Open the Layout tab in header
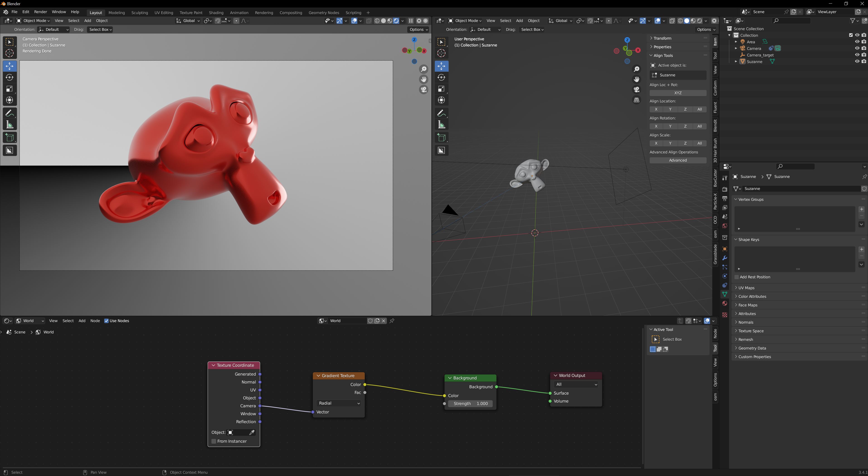The image size is (868, 476). pyautogui.click(x=95, y=12)
